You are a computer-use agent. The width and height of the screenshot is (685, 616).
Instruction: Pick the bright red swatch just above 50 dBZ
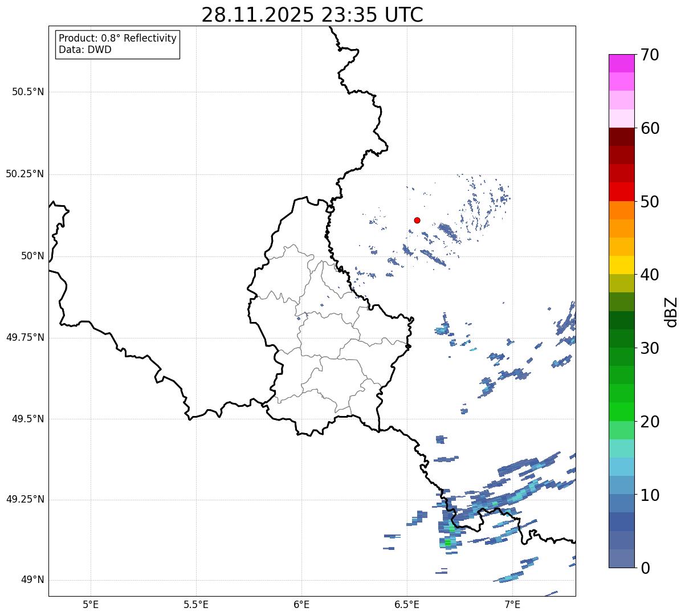coord(621,192)
